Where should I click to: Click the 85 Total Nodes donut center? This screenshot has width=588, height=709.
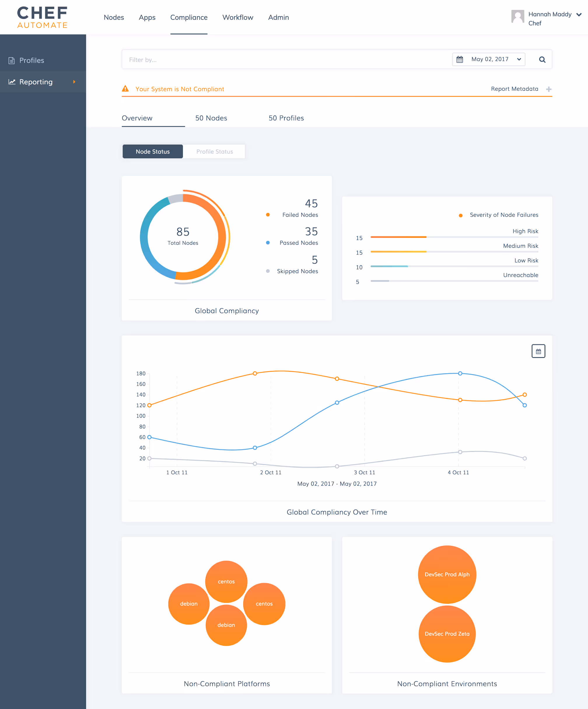[x=183, y=236]
